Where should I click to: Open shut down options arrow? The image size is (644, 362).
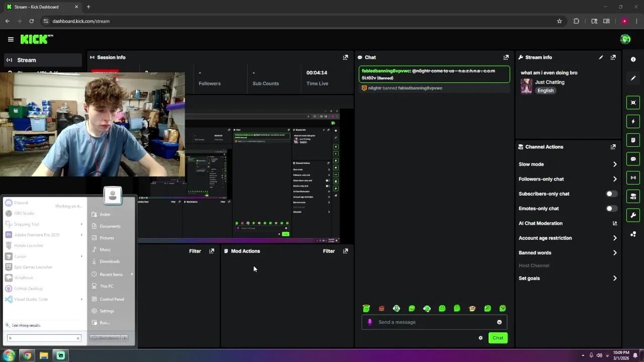pyautogui.click(x=125, y=338)
